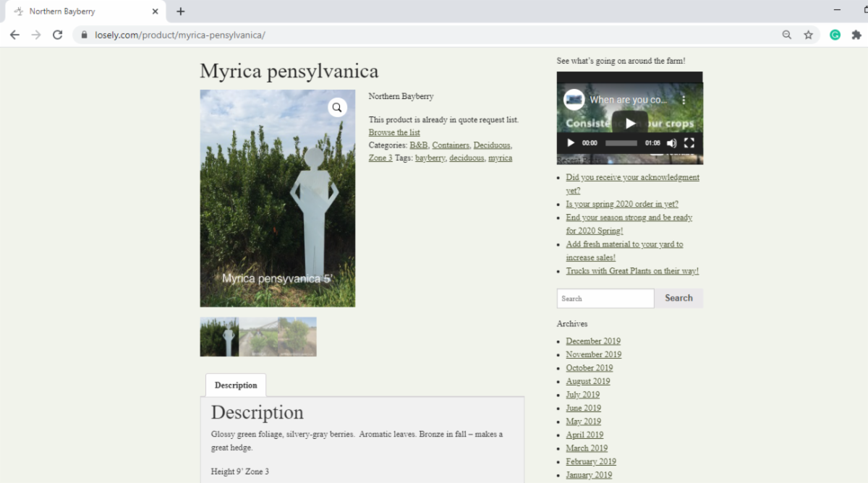Viewport: 868px width, 483px height.
Task: Open October 2019 archive
Action: tap(590, 368)
